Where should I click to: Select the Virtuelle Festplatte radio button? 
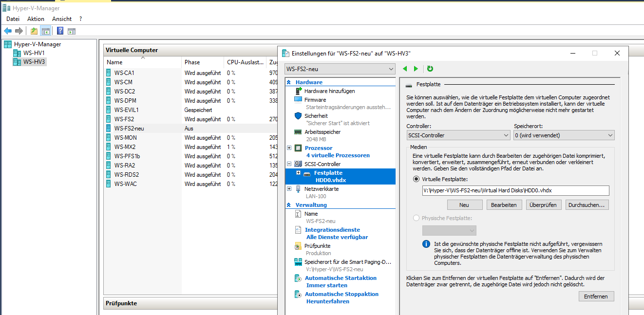pos(416,179)
